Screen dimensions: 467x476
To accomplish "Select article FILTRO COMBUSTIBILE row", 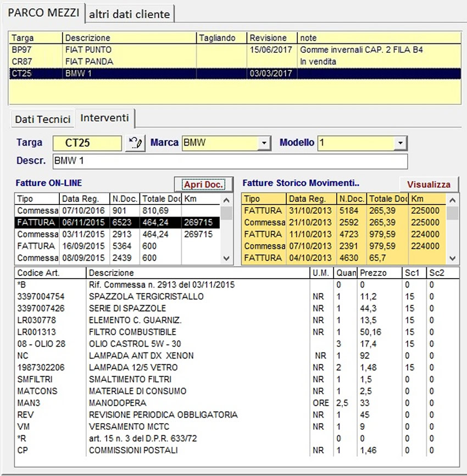I will [x=237, y=332].
